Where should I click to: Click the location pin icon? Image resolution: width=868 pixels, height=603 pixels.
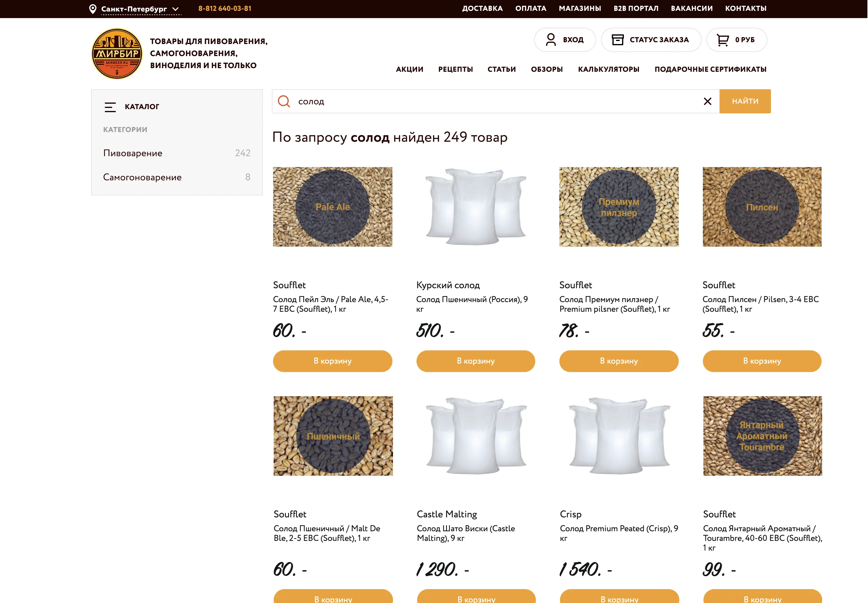tap(92, 8)
